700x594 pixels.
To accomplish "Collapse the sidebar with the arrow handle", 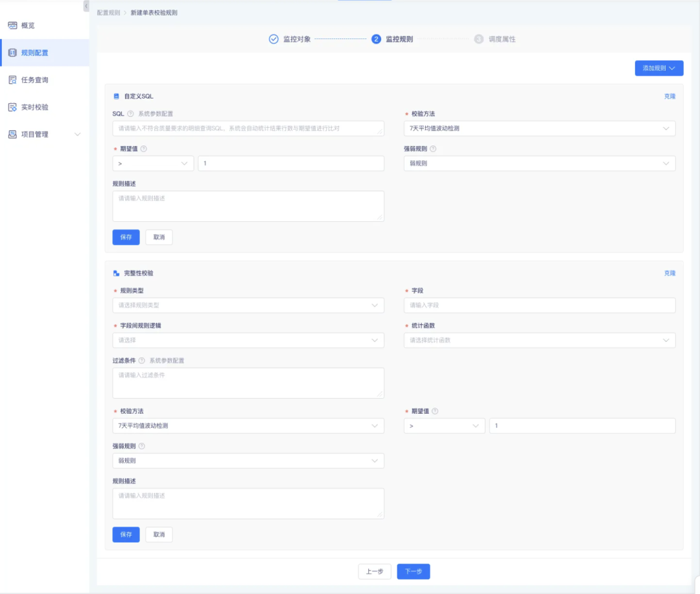I will click(x=86, y=6).
